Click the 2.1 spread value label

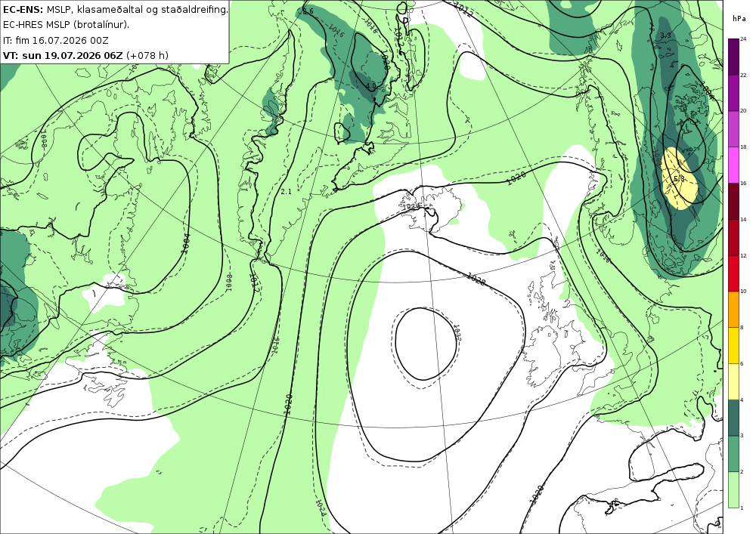click(287, 192)
